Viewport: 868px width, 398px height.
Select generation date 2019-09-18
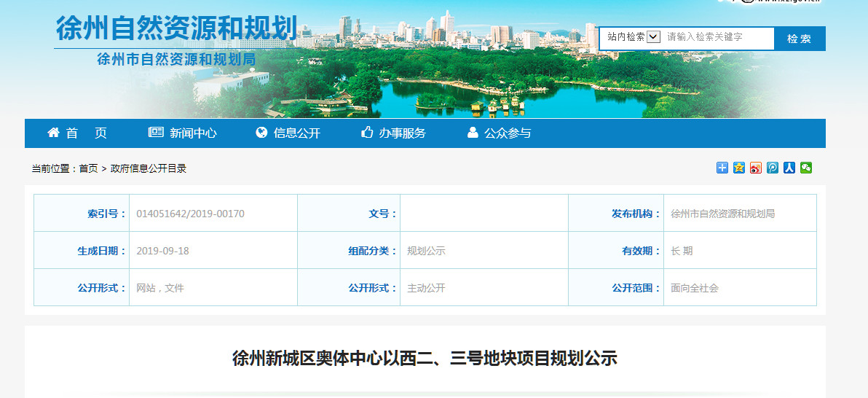tap(163, 251)
